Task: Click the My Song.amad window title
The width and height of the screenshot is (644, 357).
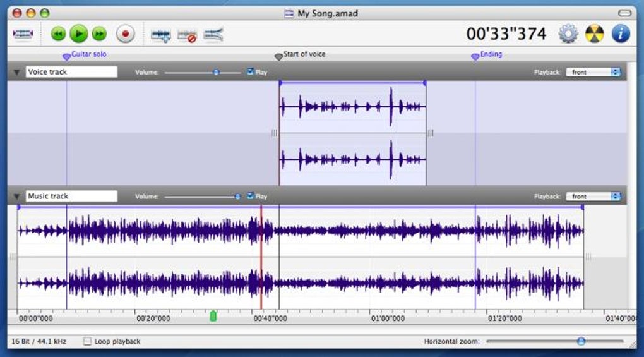Action: click(327, 13)
